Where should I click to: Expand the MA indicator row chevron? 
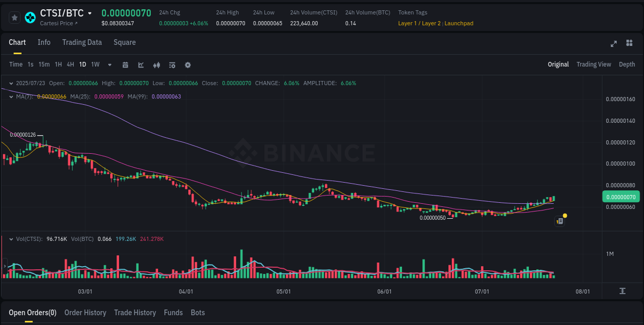(11, 96)
